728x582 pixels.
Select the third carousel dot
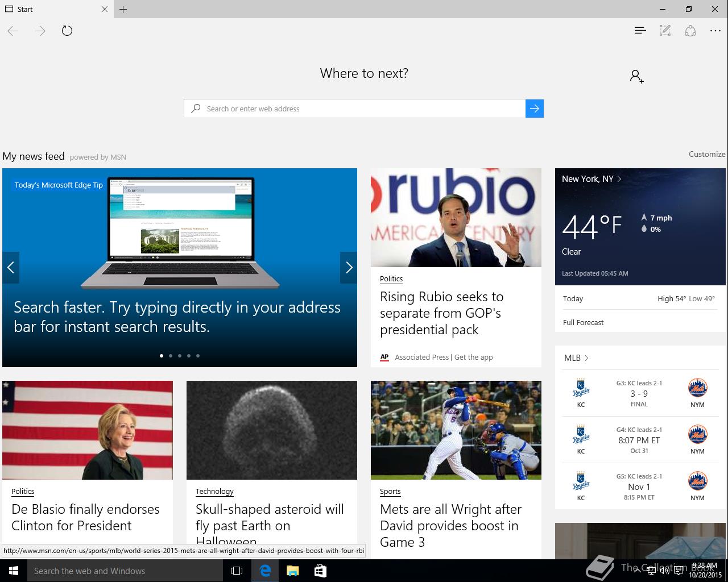180,356
